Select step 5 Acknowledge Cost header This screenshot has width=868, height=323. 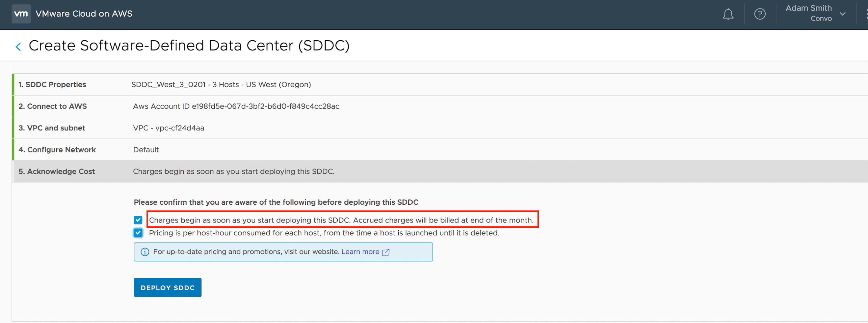[x=440, y=171]
